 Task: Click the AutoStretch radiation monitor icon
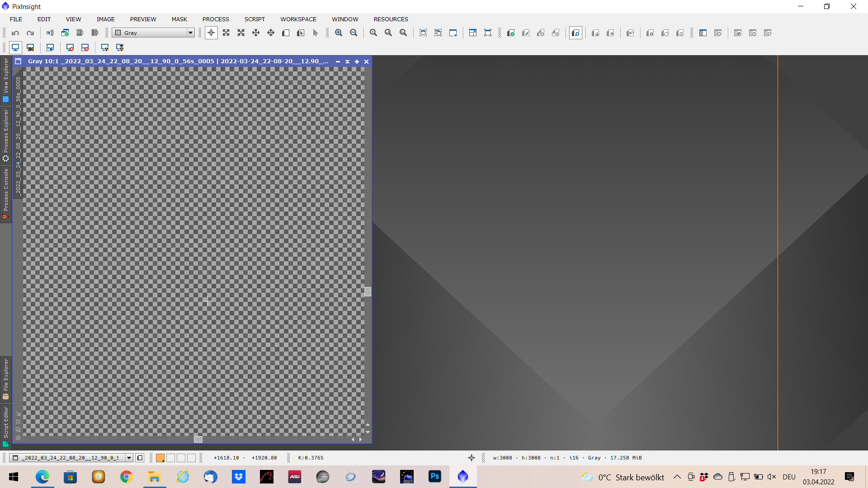click(x=105, y=47)
